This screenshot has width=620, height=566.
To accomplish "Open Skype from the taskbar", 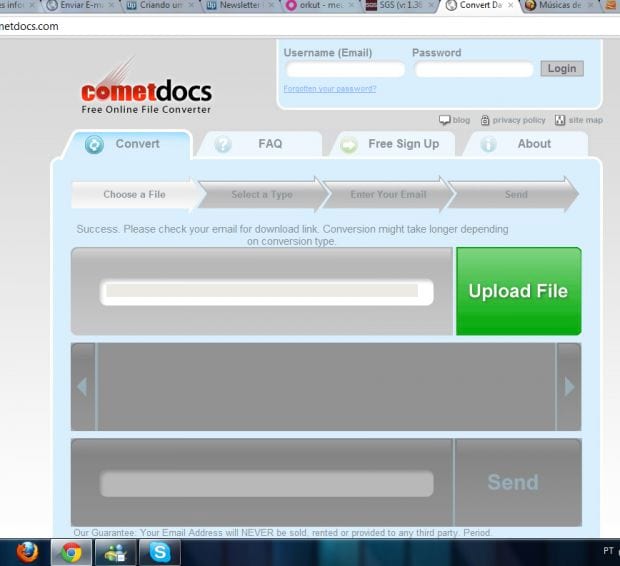I will pos(160,552).
